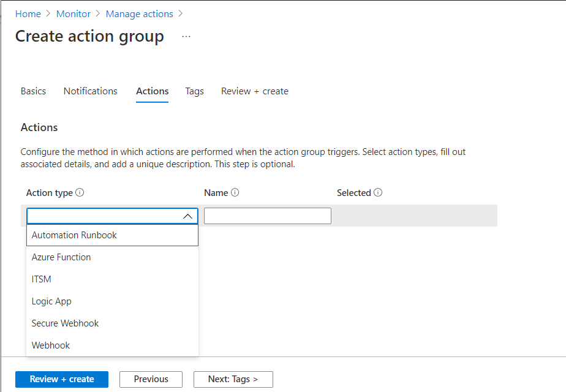Go to Home in the breadcrumb
Viewport: 566px width, 392px height.
pyautogui.click(x=28, y=14)
